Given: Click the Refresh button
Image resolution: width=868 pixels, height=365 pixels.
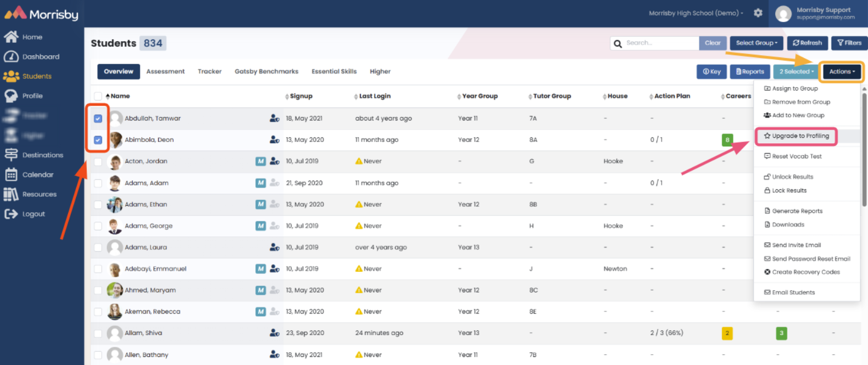Looking at the screenshot, I should click(x=807, y=43).
